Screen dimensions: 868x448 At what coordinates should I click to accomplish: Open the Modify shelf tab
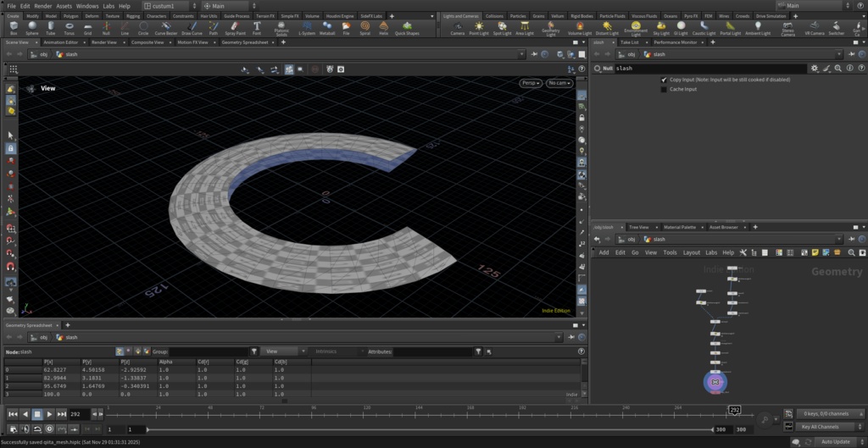(x=33, y=16)
